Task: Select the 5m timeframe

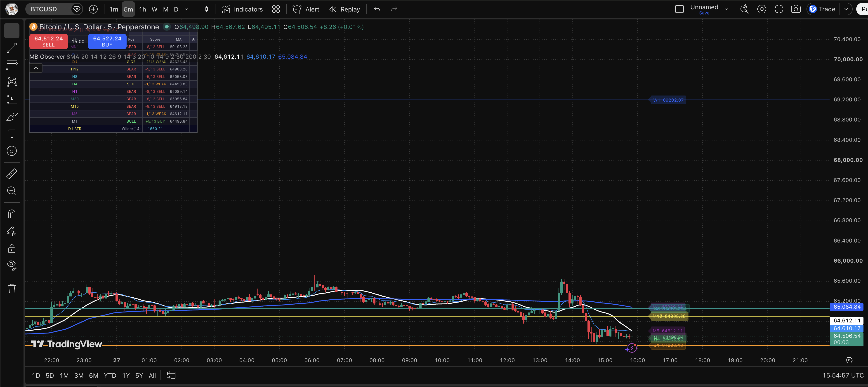Action: pos(128,9)
